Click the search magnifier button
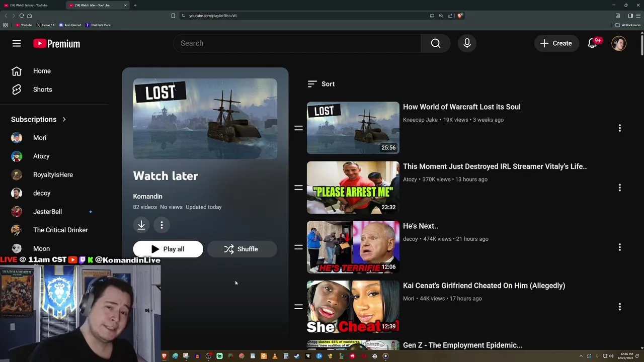 click(x=436, y=43)
